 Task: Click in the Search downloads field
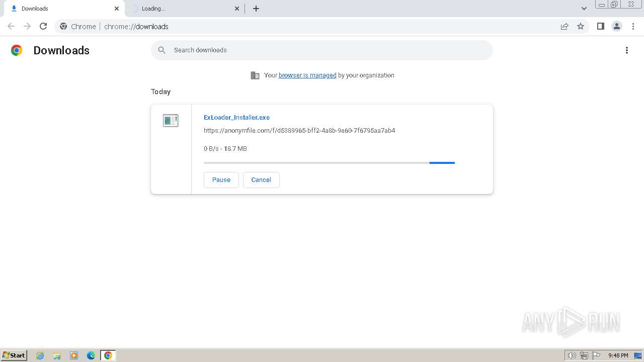click(x=322, y=50)
